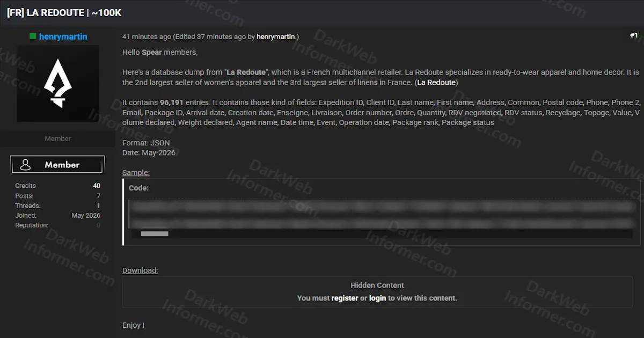This screenshot has height=338, width=644.
Task: Click henrymartin link in edited notice
Action: 276,36
